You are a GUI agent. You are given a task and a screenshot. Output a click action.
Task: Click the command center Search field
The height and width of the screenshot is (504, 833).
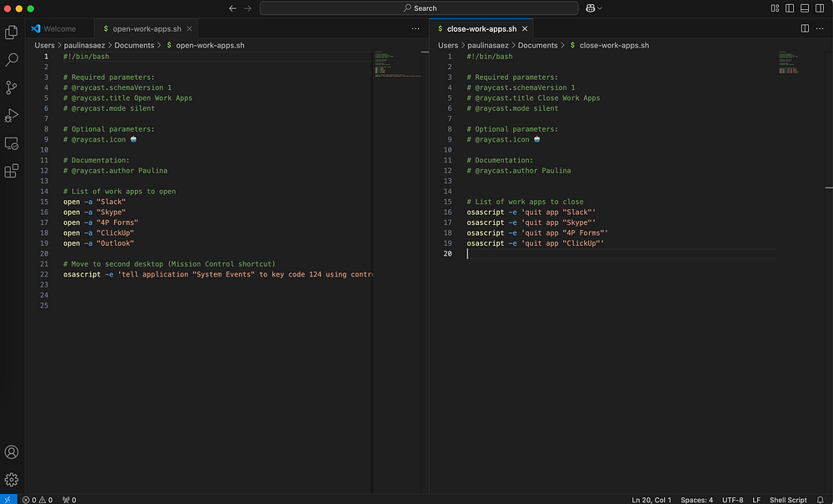click(419, 8)
